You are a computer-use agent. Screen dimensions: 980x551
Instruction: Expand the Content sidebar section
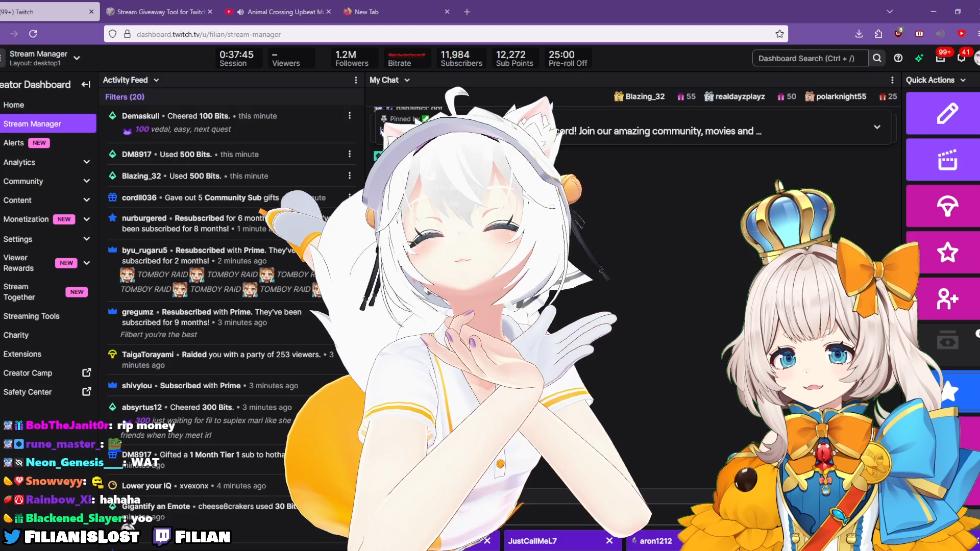[x=86, y=200]
